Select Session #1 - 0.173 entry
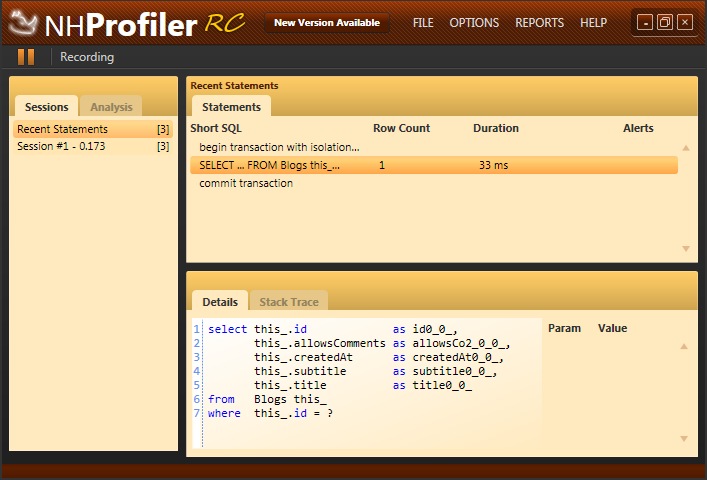 coord(93,146)
